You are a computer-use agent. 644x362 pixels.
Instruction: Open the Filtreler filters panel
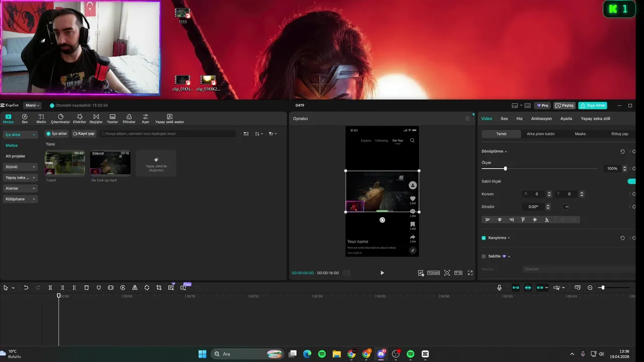[129, 119]
